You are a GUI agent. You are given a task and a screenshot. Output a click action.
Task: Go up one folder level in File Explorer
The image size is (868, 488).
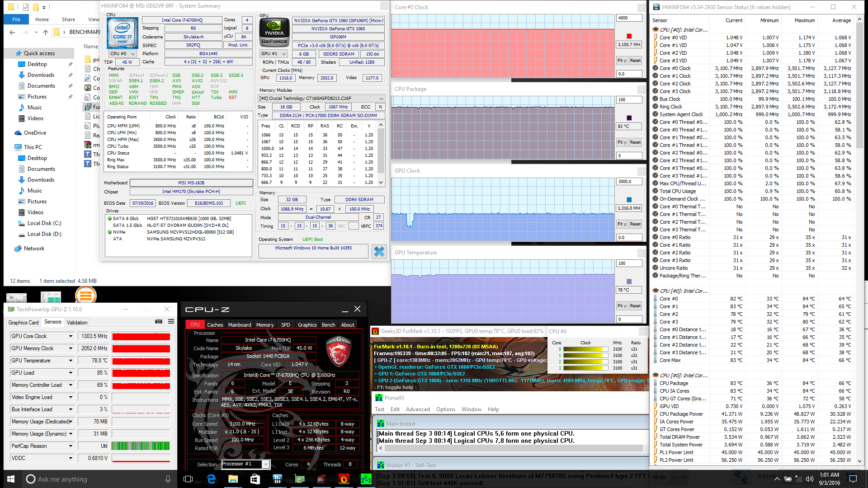[x=45, y=32]
